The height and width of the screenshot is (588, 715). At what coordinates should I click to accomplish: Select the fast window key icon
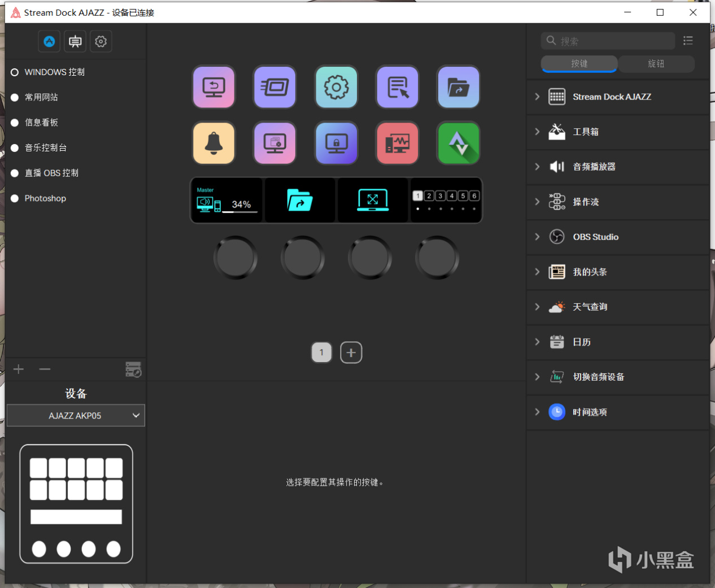click(275, 87)
